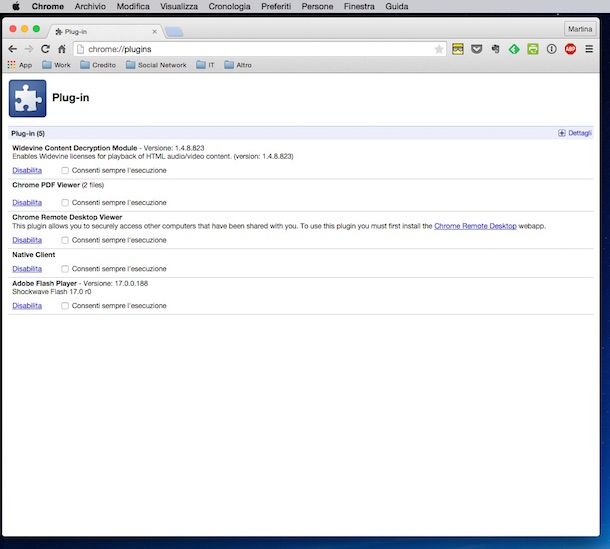Viewport: 610px width, 549px height.
Task: Check always-allow box for Chrome PDF Viewer
Action: coord(65,203)
